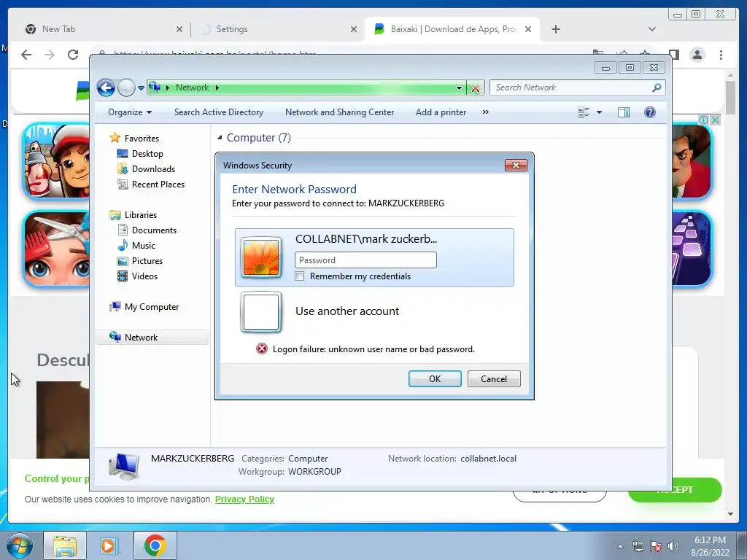Open Desktop in Favorites
The height and width of the screenshot is (560, 747).
coord(147,154)
